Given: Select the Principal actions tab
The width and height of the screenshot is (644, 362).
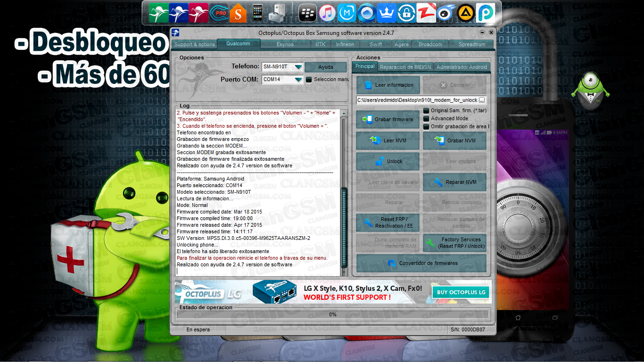Looking at the screenshot, I should 365,66.
